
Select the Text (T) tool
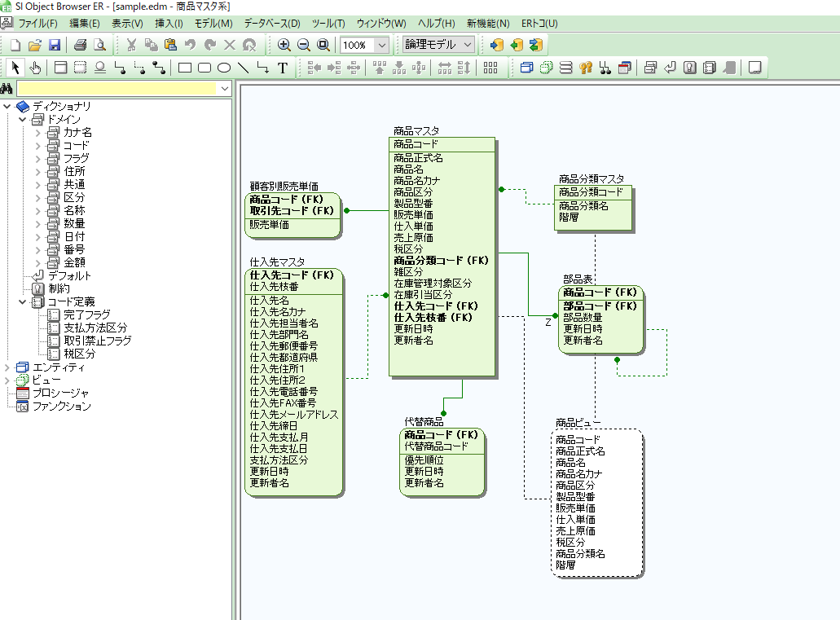[x=283, y=68]
